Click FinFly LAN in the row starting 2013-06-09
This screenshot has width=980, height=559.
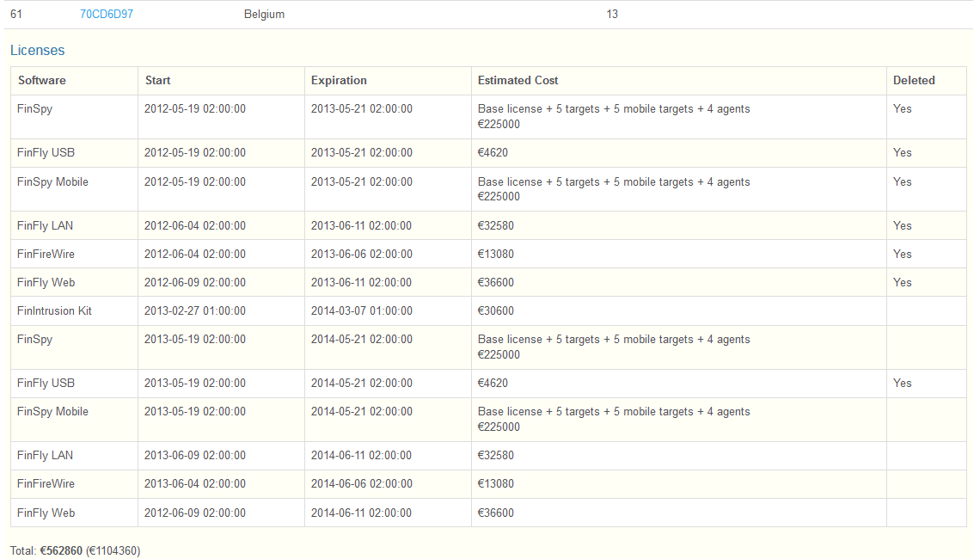pyautogui.click(x=45, y=455)
